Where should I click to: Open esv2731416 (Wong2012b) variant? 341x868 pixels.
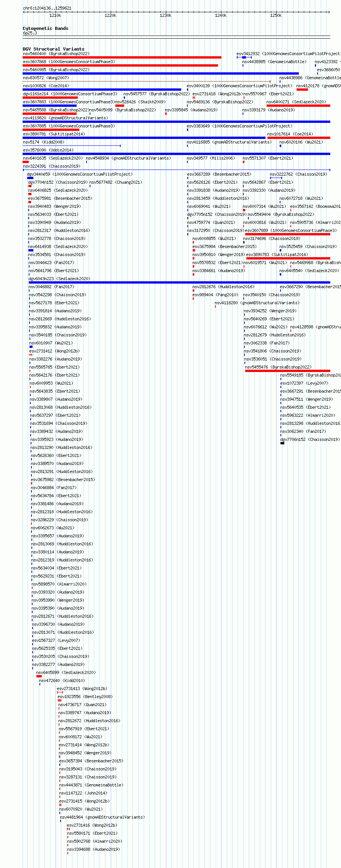point(92,825)
